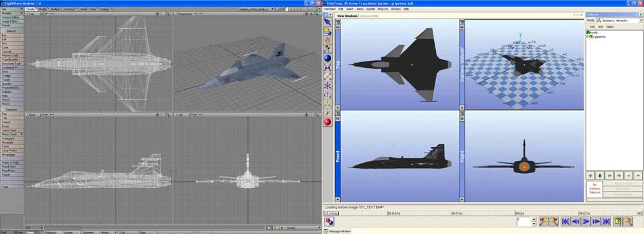Click the zoom icon of Perspective viewport
Screen dimensions: 644x234
(x=317, y=13)
